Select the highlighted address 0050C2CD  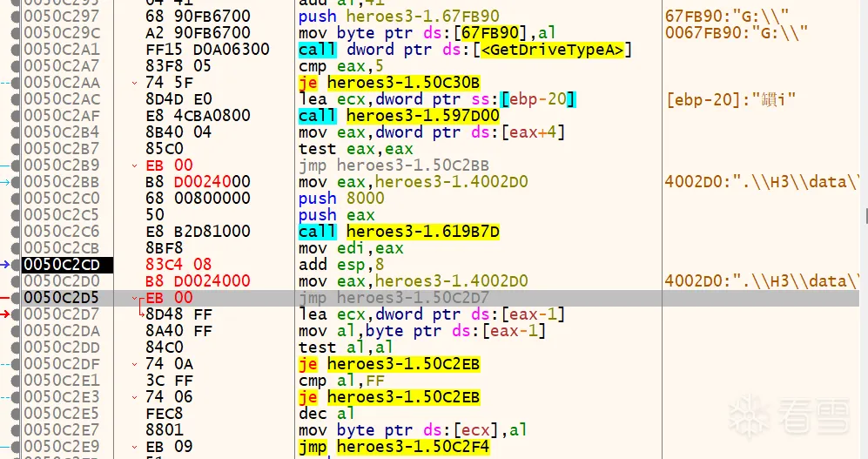tap(61, 265)
